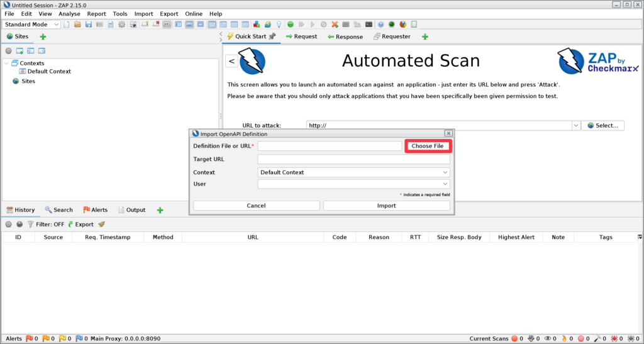644x344 pixels.
Task: Click the Definition File or URL field
Action: coord(330,146)
